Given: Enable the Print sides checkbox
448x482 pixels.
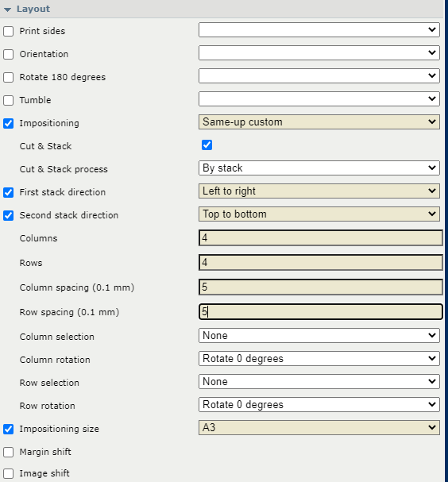Looking at the screenshot, I should point(8,31).
